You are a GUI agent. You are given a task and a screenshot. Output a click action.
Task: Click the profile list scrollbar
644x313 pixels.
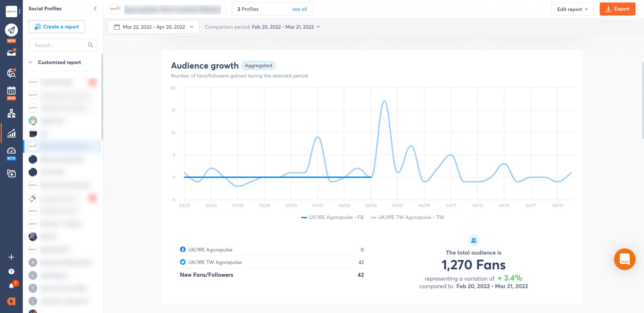click(102, 97)
